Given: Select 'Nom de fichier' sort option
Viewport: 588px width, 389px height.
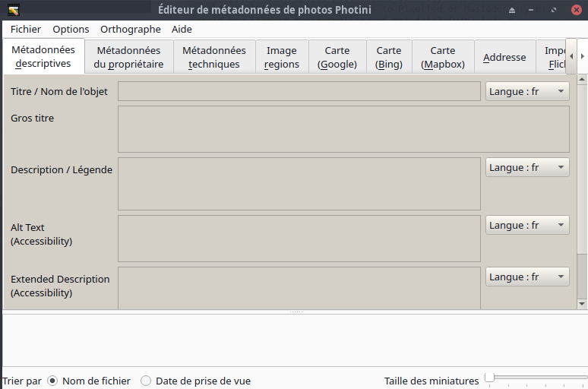Looking at the screenshot, I should pos(52,381).
